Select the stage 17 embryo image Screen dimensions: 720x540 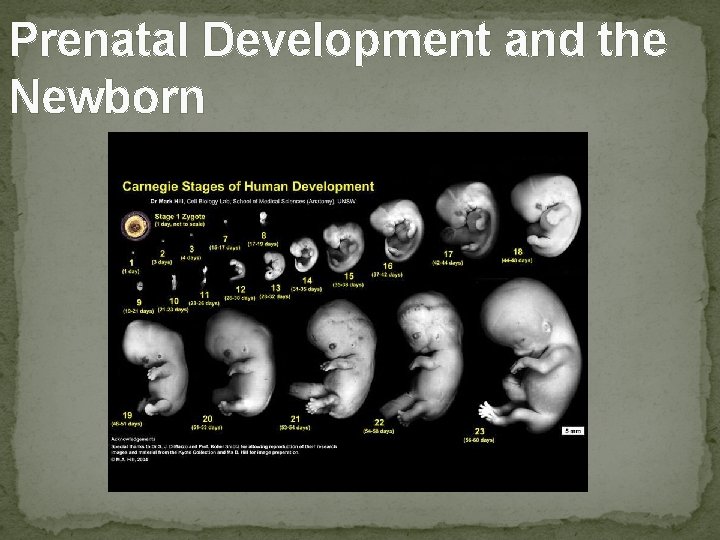(467, 219)
